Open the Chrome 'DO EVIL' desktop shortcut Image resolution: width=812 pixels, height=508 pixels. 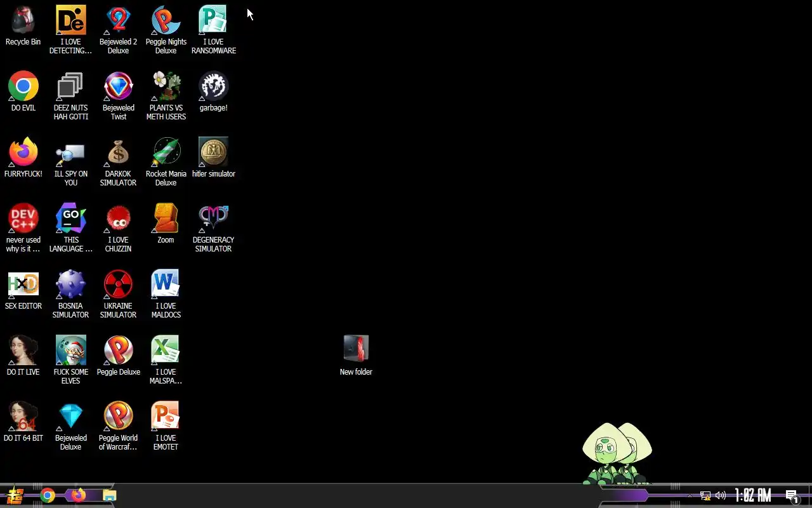(23, 86)
